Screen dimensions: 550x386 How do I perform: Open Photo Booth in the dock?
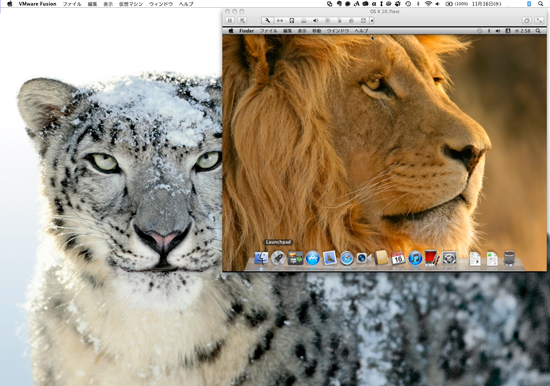[x=432, y=258]
